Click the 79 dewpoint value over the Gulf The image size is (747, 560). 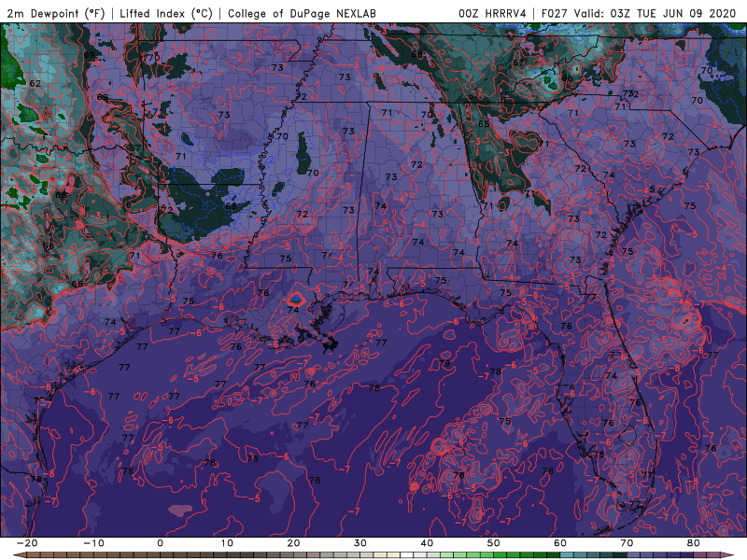(445, 363)
